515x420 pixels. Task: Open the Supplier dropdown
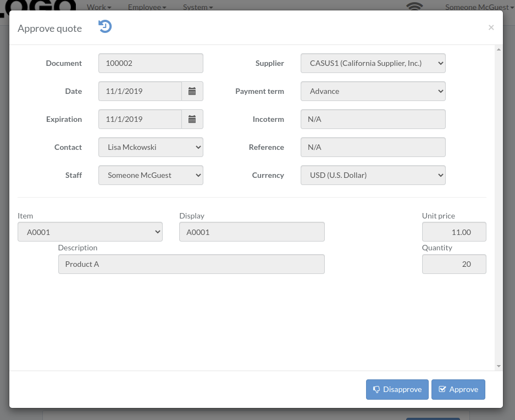373,63
